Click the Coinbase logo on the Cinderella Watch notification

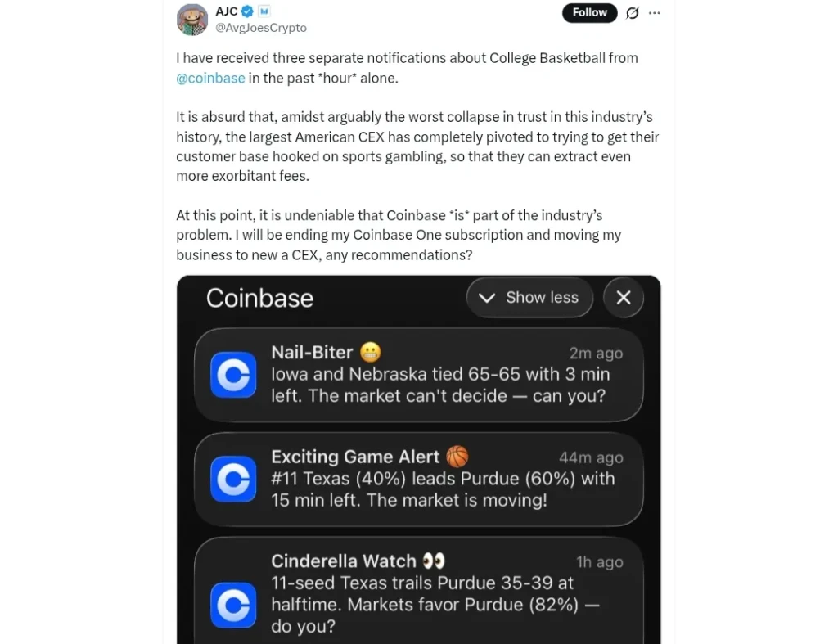tap(232, 606)
